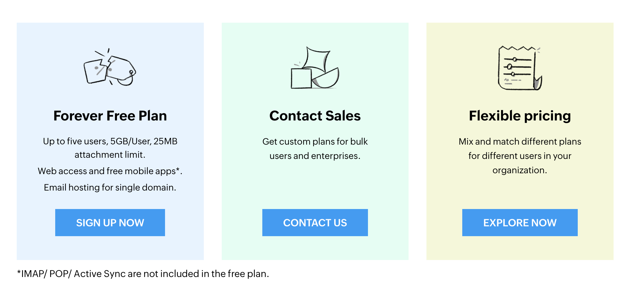Click the IMAP/POP/Active Sync footnote
This screenshot has width=644, height=294.
[143, 273]
